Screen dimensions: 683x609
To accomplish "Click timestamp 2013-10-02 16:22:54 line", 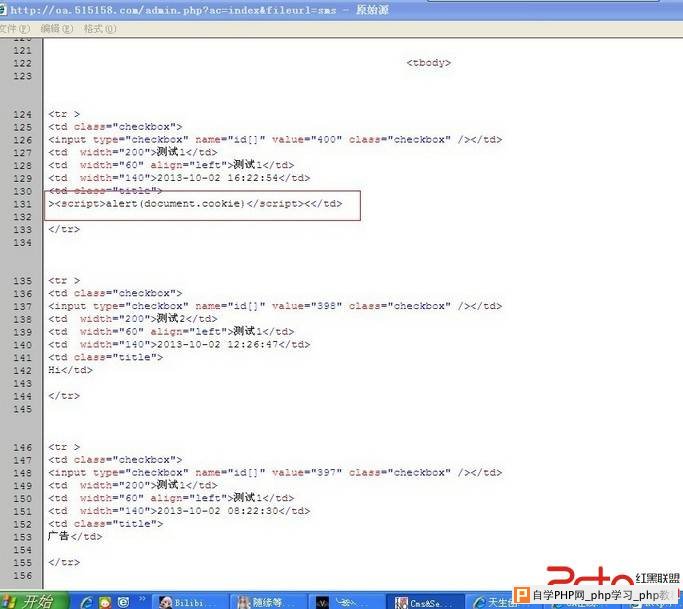I will click(x=179, y=178).
